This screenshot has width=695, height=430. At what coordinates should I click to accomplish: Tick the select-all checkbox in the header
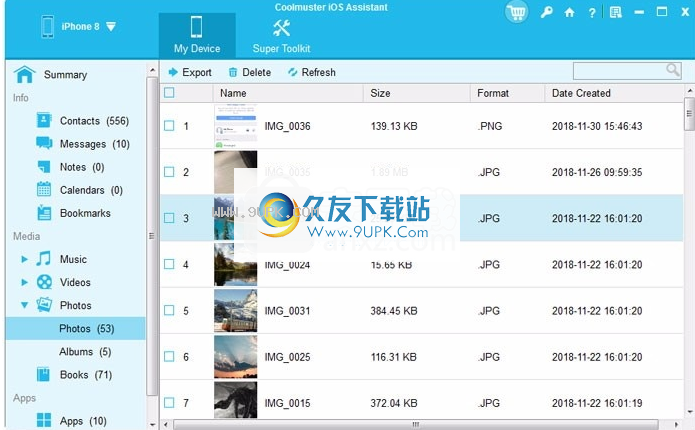[169, 93]
